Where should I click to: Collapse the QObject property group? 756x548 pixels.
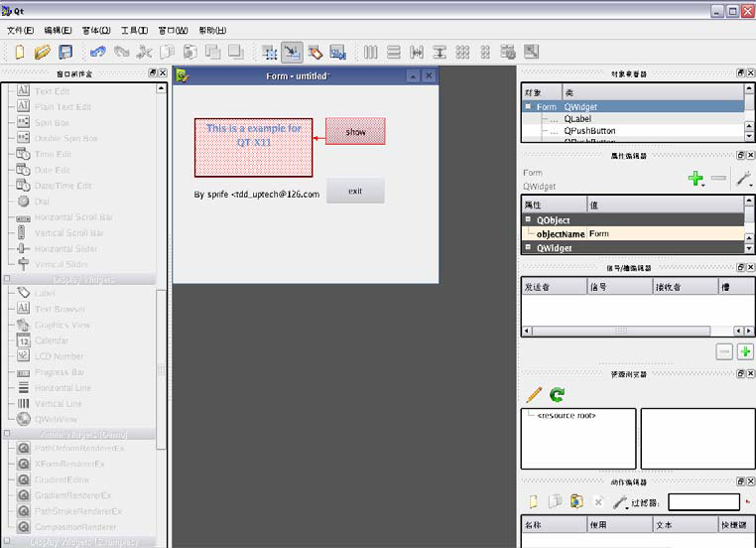click(529, 219)
